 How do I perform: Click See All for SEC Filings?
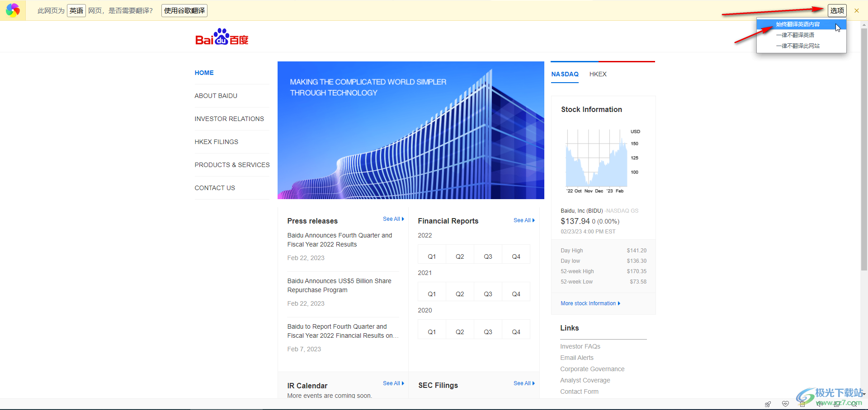click(524, 383)
